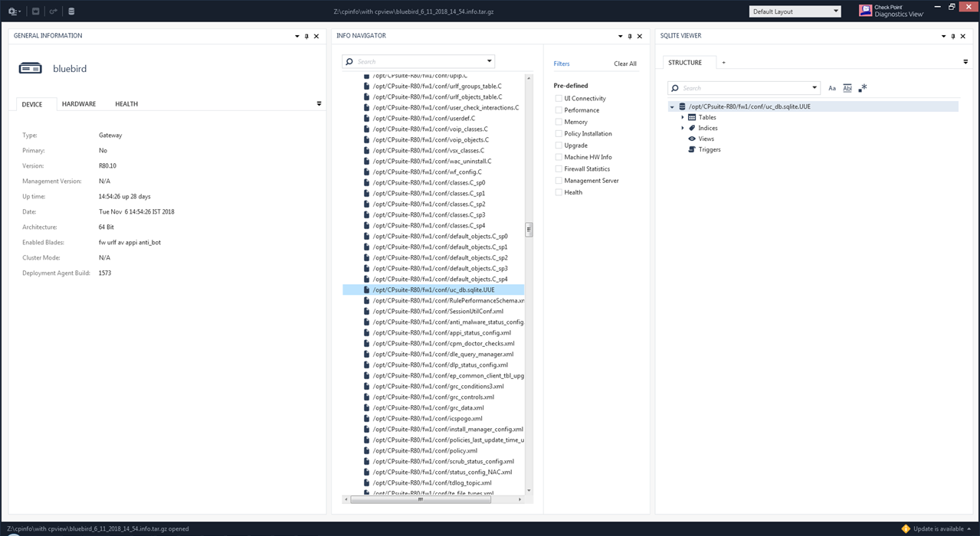
Task: Pin the Info Navigator panel
Action: pyautogui.click(x=630, y=36)
